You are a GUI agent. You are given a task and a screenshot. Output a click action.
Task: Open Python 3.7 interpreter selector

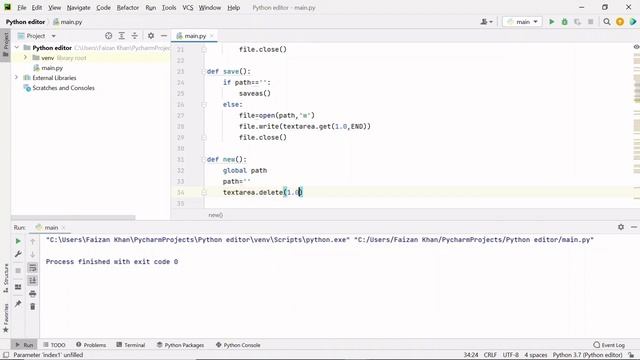tap(587, 355)
